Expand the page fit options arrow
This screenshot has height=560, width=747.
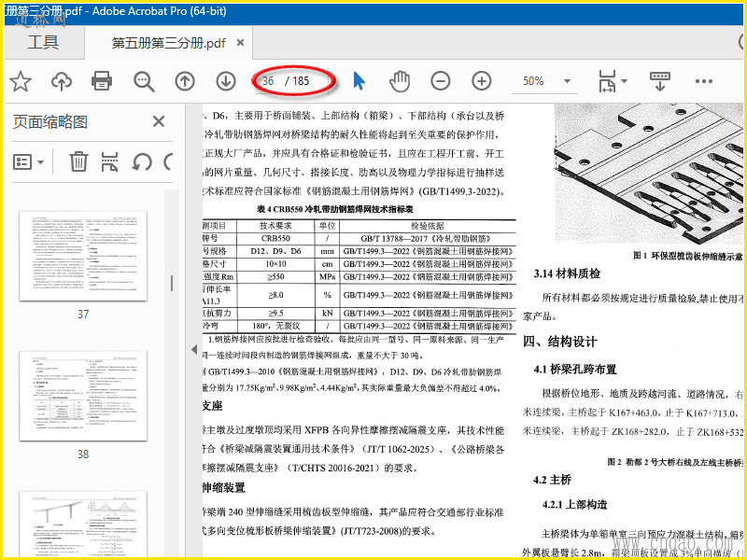[624, 81]
